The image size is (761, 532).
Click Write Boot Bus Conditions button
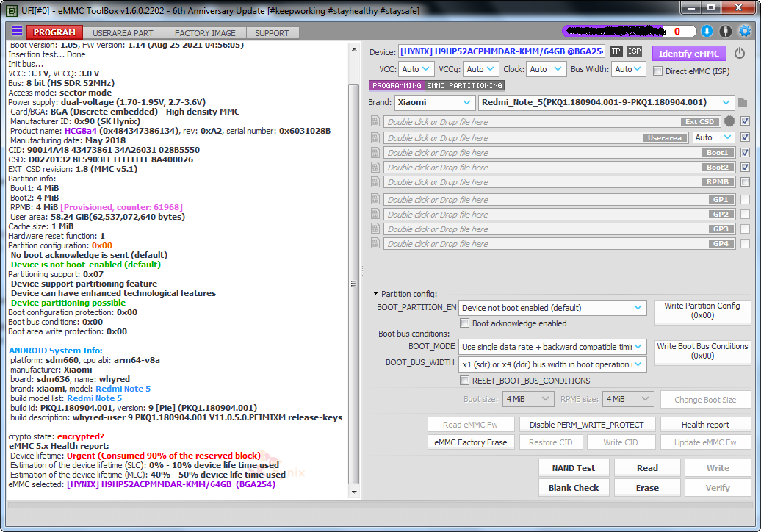pos(702,351)
